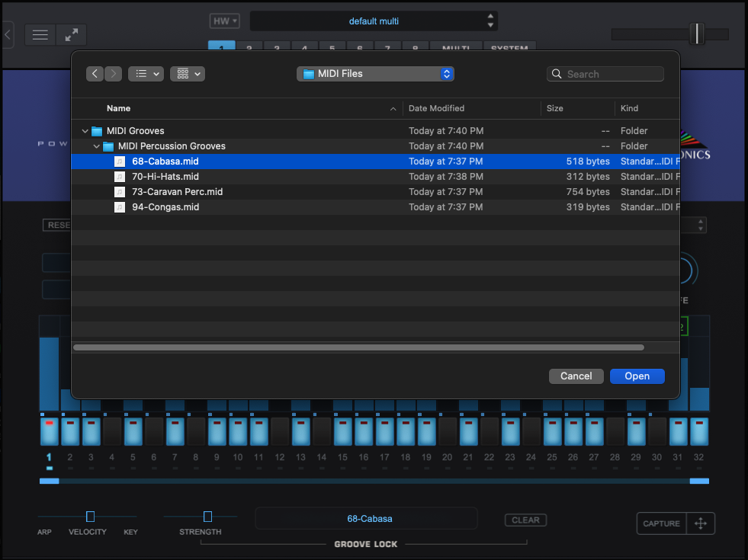Viewport: 748px width, 560px height.
Task: Click the CLEAR groove button
Action: pos(525,520)
